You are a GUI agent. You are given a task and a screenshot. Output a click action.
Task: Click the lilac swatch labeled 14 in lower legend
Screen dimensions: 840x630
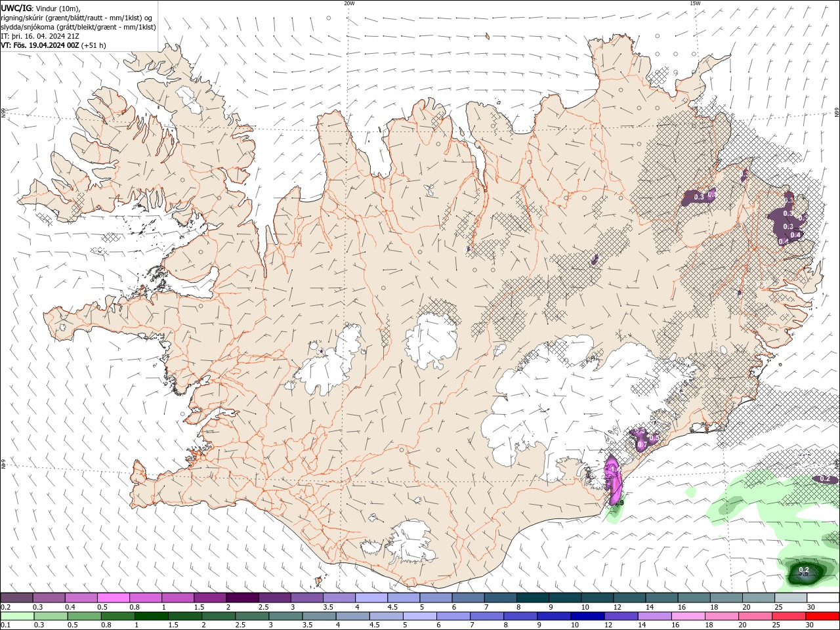pos(655,616)
